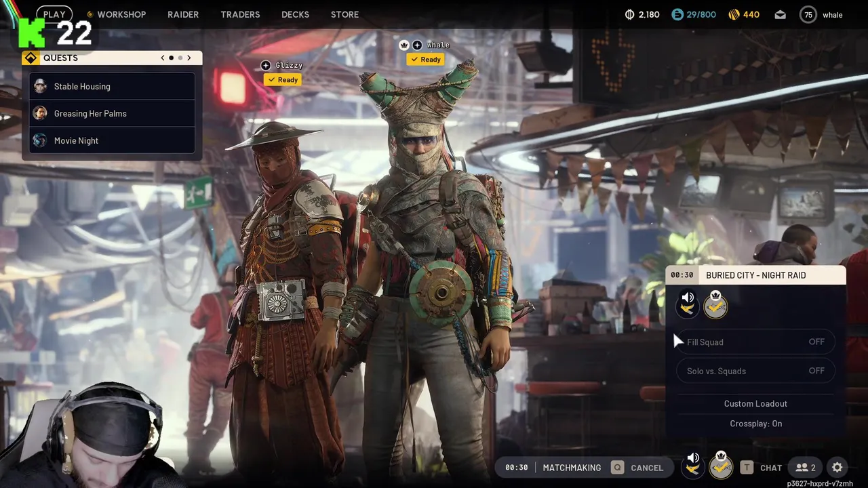868x488 pixels.
Task: Open the TRADERS tab
Action: click(240, 14)
